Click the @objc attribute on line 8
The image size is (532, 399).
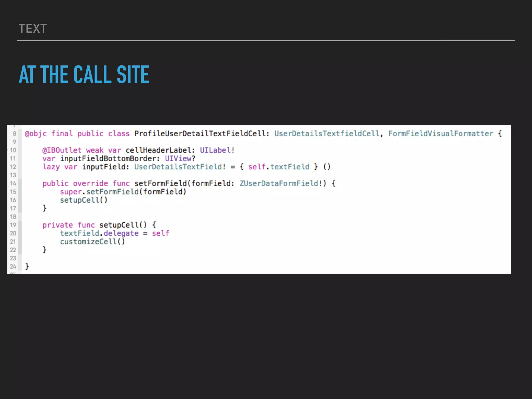(x=36, y=134)
